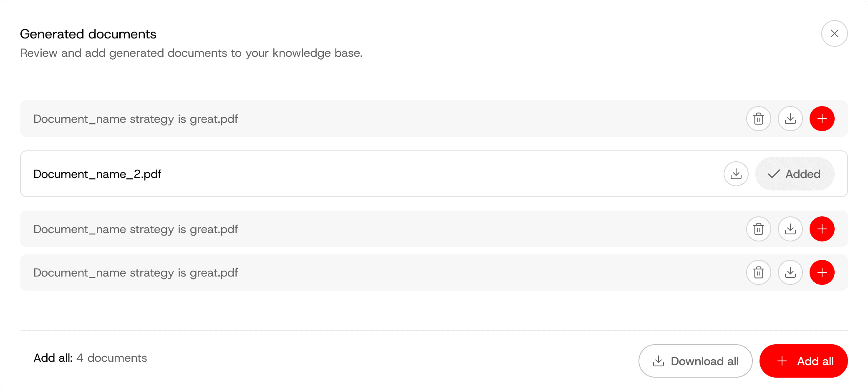
Task: Select the Document_name_2.pdf row
Action: pyautogui.click(x=434, y=174)
